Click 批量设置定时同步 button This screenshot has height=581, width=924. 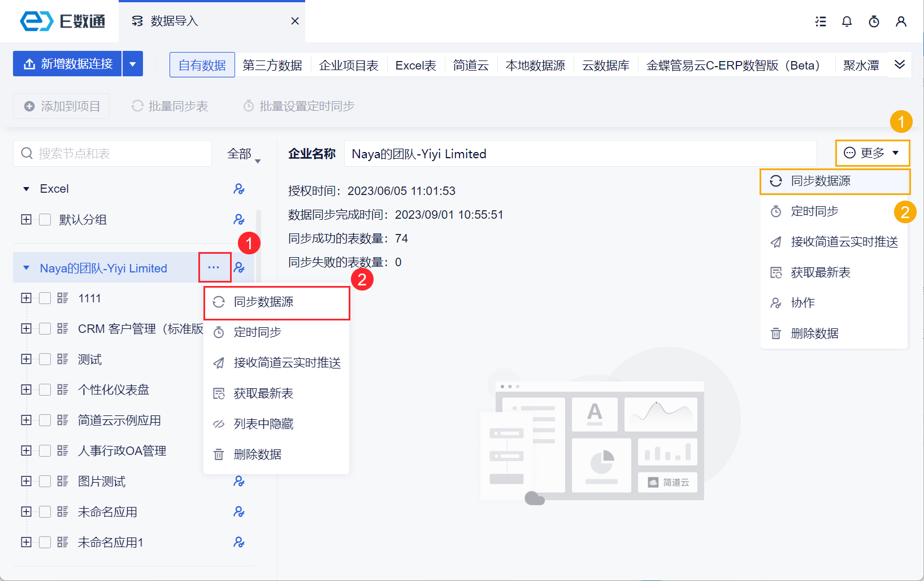[x=299, y=106]
